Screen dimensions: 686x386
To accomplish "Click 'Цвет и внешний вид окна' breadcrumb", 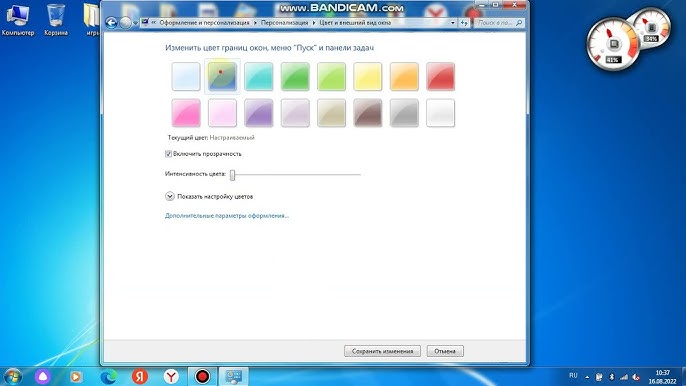I will 355,22.
